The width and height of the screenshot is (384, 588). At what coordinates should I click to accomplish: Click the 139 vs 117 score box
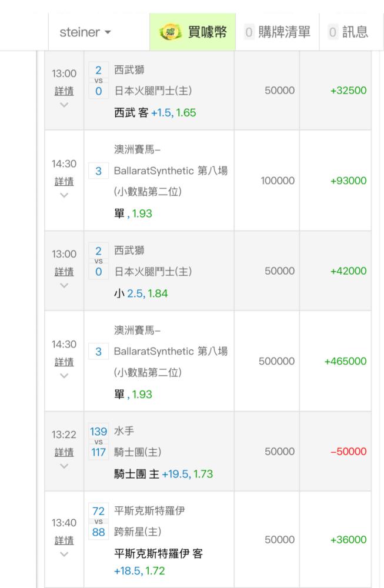click(98, 442)
